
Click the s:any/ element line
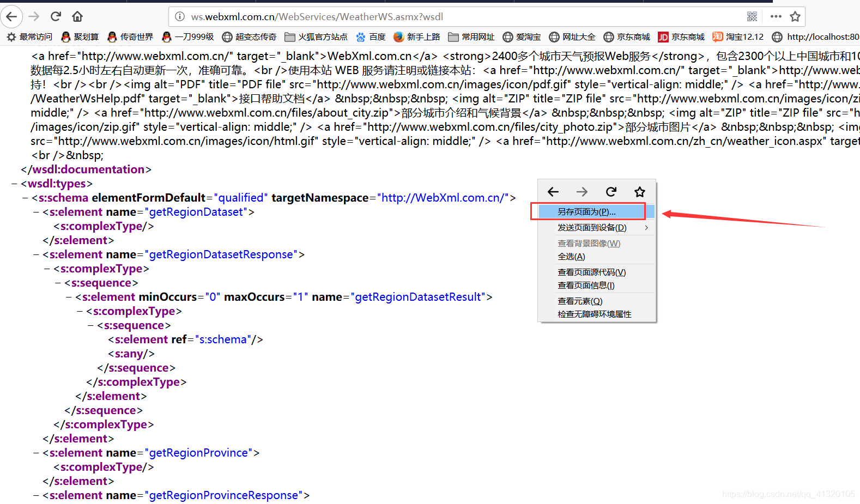131,354
